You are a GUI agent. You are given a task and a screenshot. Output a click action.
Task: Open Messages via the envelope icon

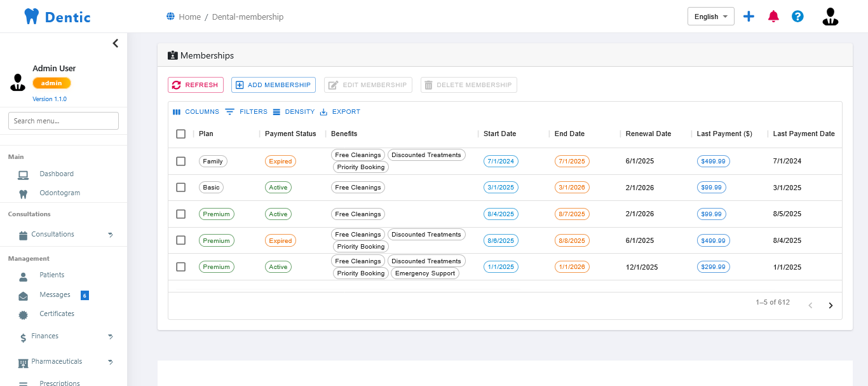coord(23,294)
